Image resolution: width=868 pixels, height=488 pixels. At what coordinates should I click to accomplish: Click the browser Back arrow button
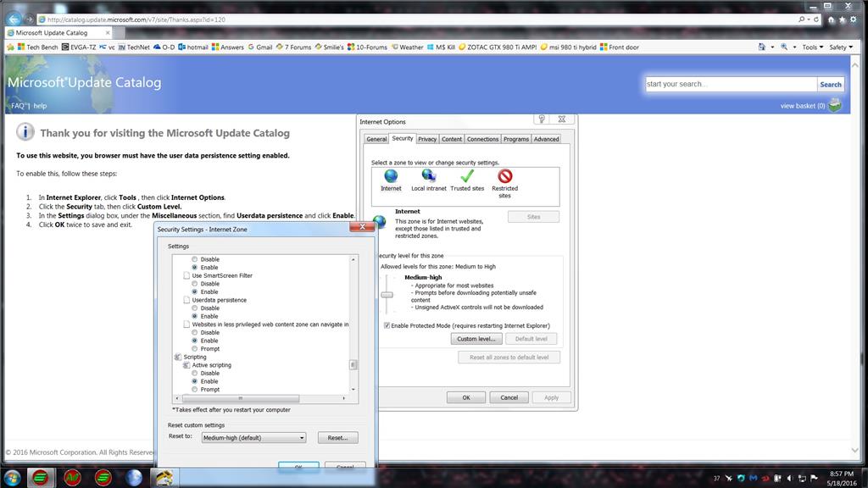pyautogui.click(x=14, y=19)
